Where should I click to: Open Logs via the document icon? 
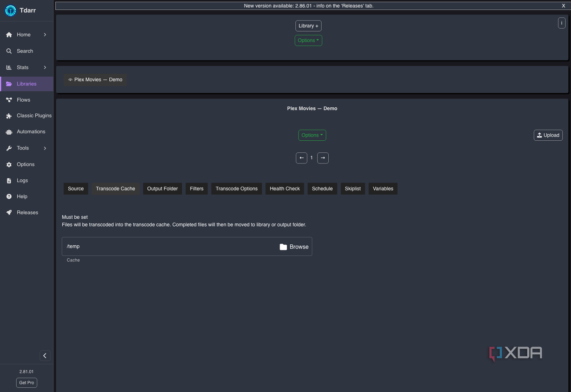tap(9, 181)
